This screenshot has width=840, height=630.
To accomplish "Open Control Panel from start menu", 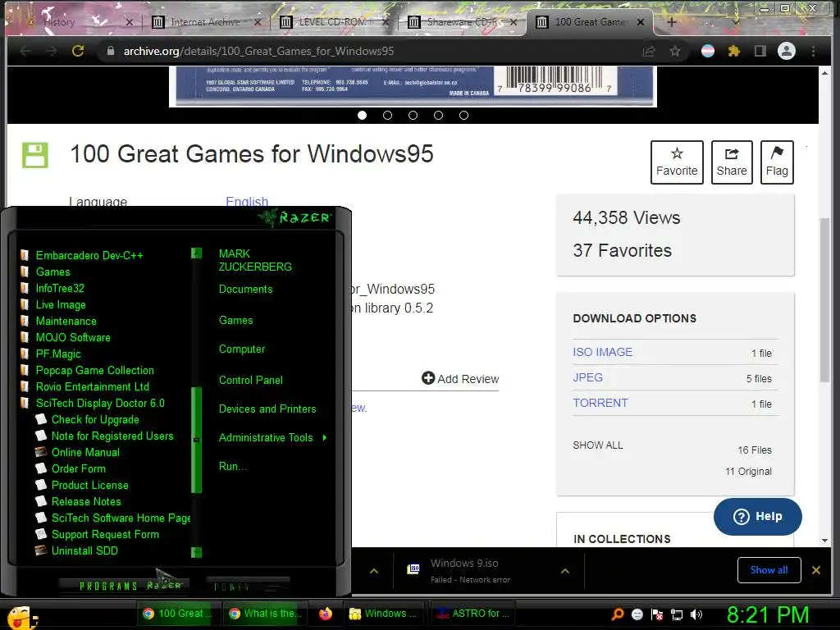I will click(251, 380).
